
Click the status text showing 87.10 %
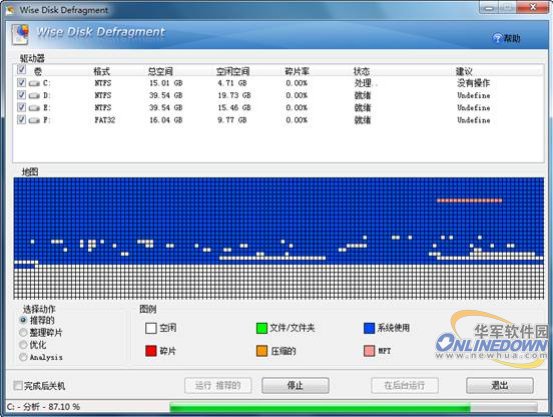tap(43, 407)
